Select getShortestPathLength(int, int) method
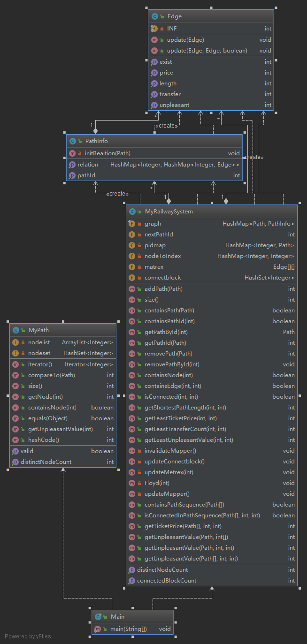Viewport: 307px width, 644px height. [x=212, y=408]
